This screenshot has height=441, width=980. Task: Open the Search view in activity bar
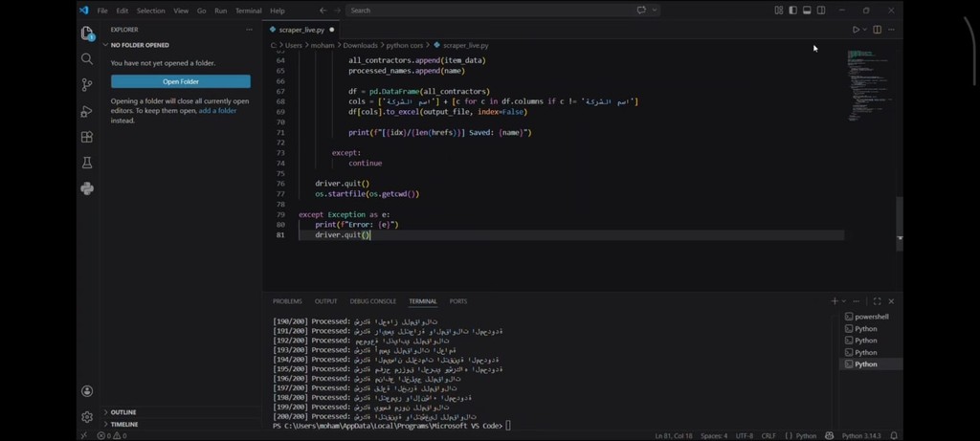pos(87,59)
